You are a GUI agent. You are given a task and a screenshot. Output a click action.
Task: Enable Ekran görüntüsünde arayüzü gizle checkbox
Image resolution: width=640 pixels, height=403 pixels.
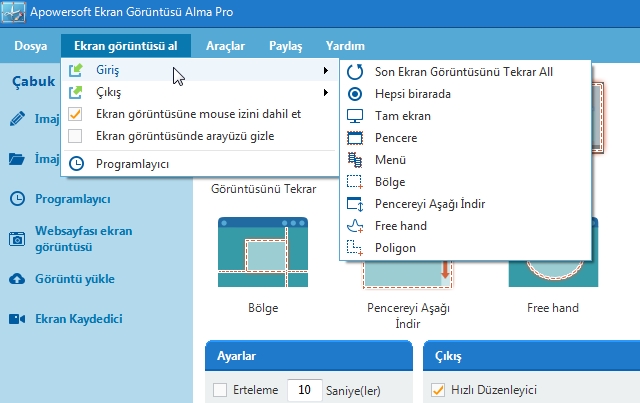[x=76, y=136]
